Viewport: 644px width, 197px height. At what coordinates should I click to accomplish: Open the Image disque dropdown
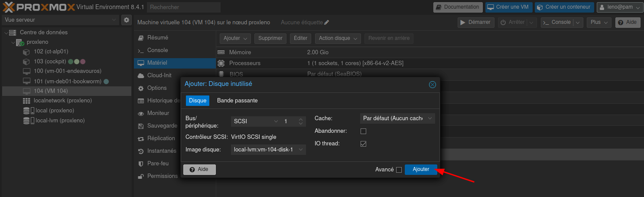268,150
